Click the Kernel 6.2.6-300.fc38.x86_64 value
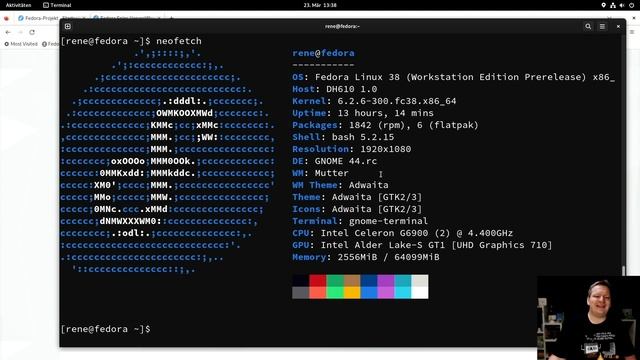The height and width of the screenshot is (360, 640). 397,101
